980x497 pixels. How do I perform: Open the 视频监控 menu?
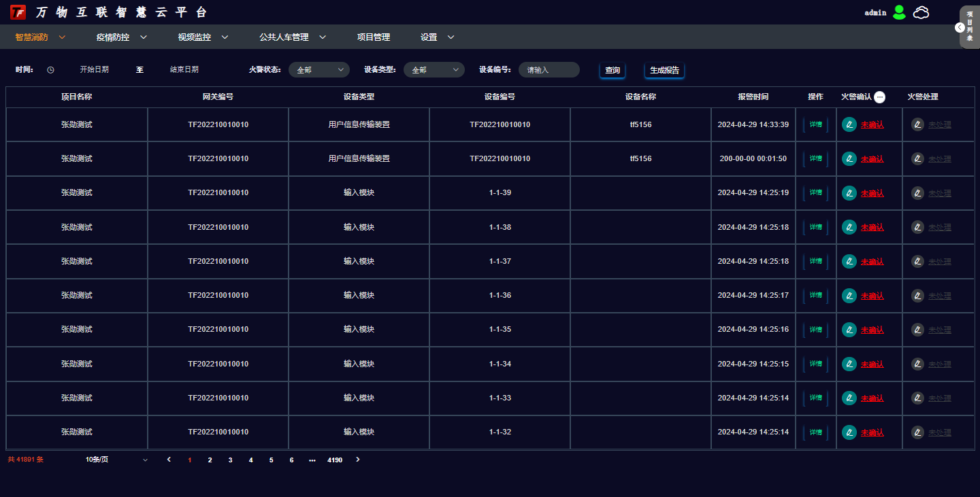(x=195, y=37)
